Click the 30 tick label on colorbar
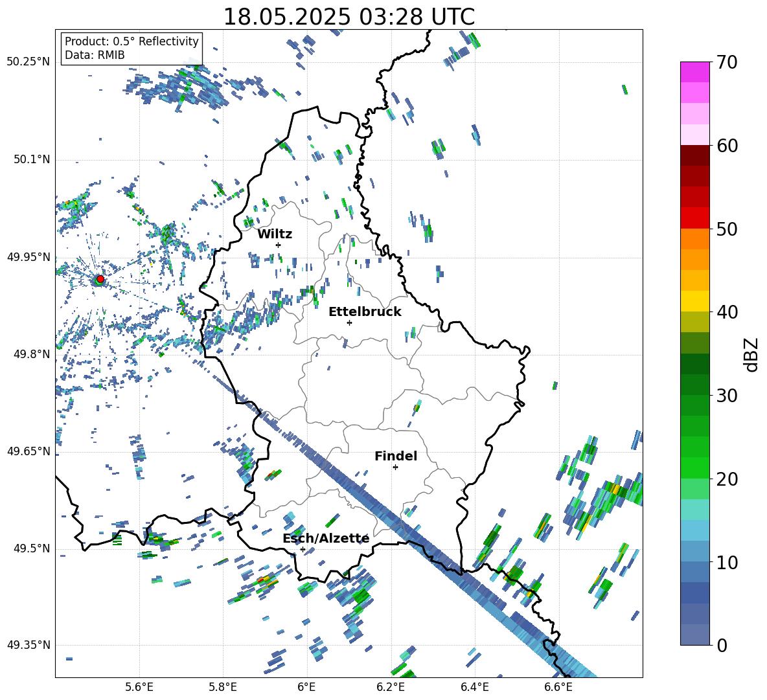This screenshot has width=767, height=700. 726,396
